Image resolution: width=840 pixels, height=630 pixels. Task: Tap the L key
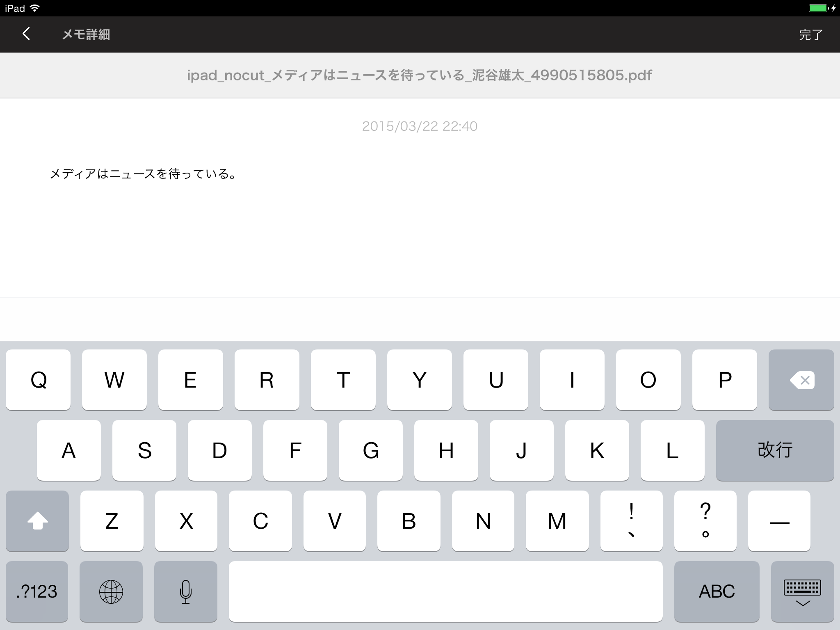[673, 450]
